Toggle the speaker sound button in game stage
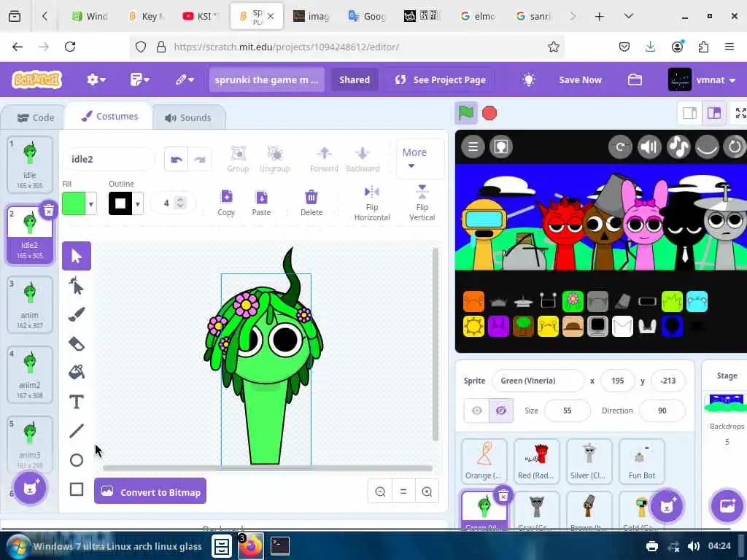 (649, 147)
